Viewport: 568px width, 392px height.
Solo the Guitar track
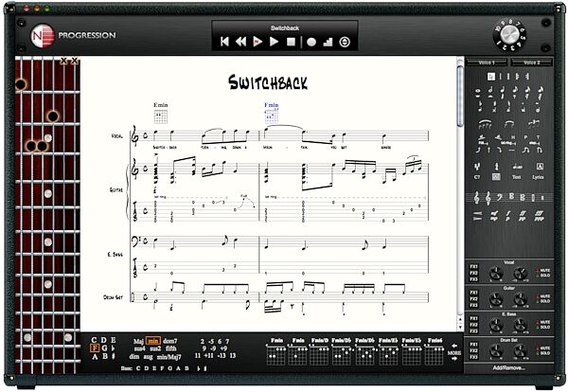[543, 301]
